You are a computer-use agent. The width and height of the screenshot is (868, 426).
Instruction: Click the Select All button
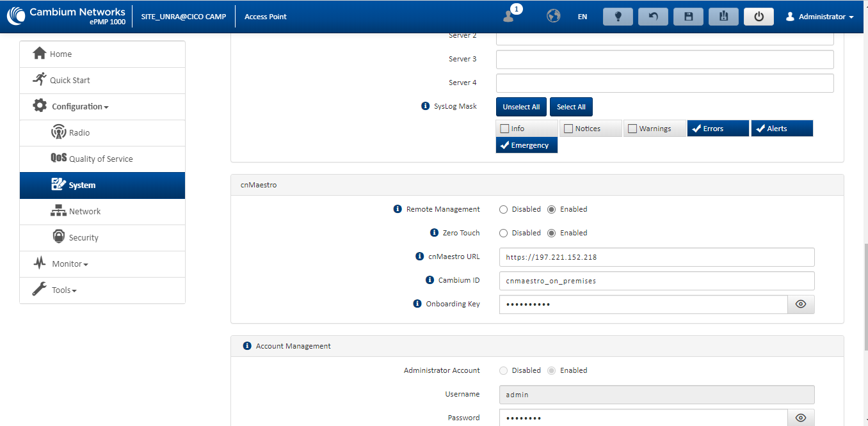pyautogui.click(x=571, y=107)
